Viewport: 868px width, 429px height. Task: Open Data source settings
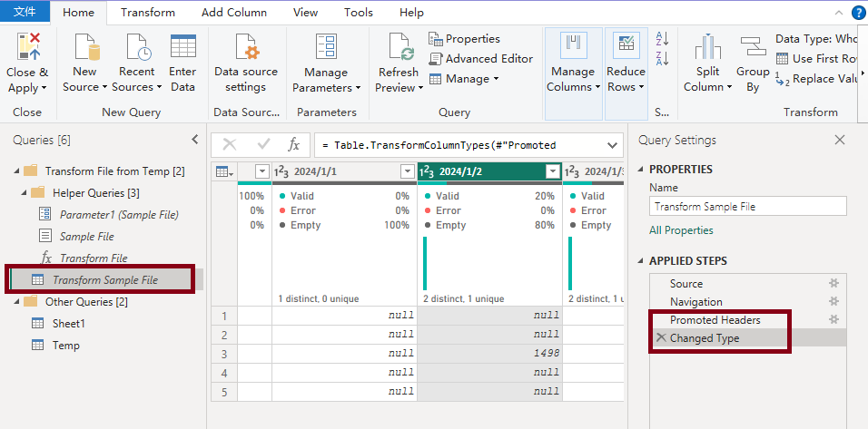[245, 63]
